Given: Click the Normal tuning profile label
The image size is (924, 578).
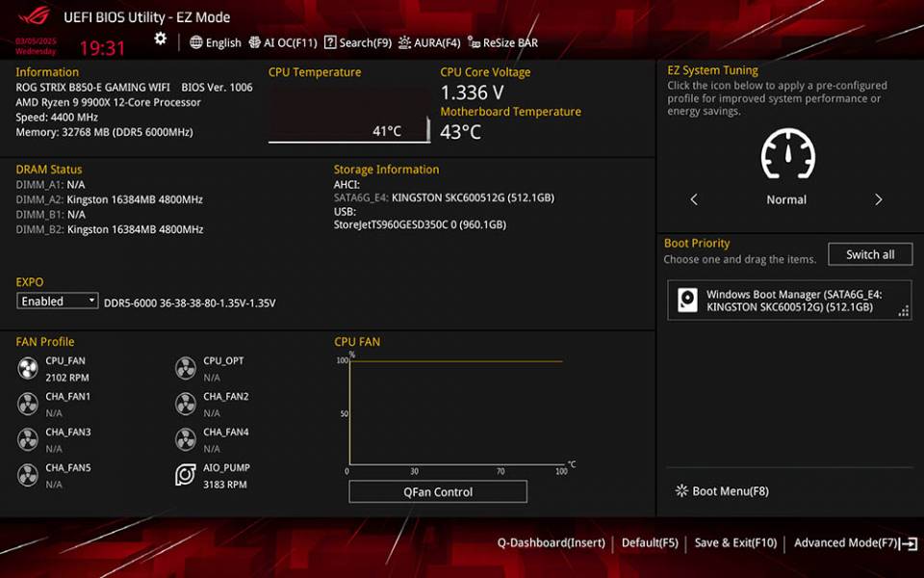Looking at the screenshot, I should (x=786, y=199).
